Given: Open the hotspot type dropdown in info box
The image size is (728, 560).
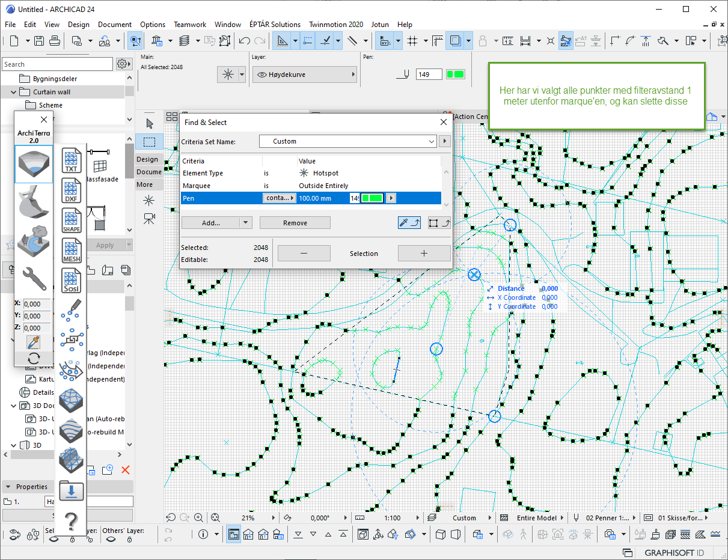Looking at the screenshot, I should click(x=242, y=75).
